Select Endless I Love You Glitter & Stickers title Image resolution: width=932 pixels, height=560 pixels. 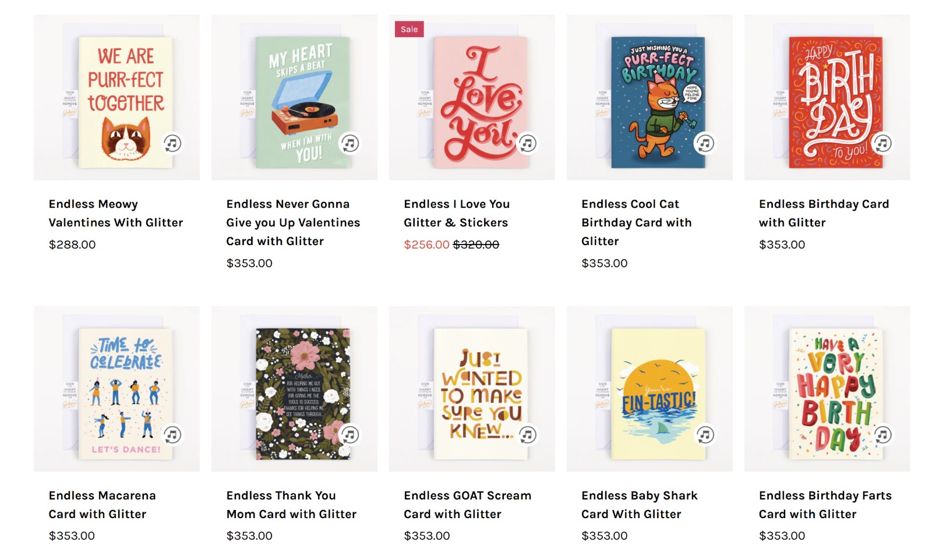(456, 213)
